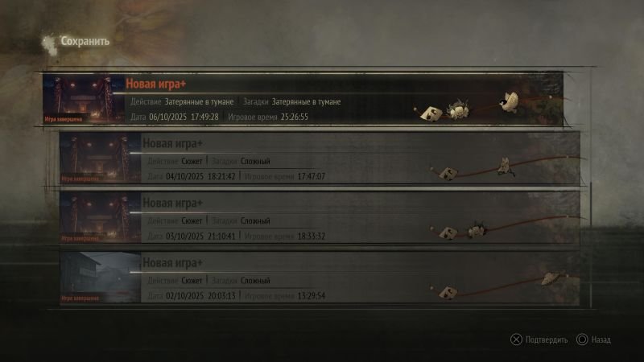Click the Сохранить header title
Viewport: 644px width, 362px height.
[x=85, y=41]
